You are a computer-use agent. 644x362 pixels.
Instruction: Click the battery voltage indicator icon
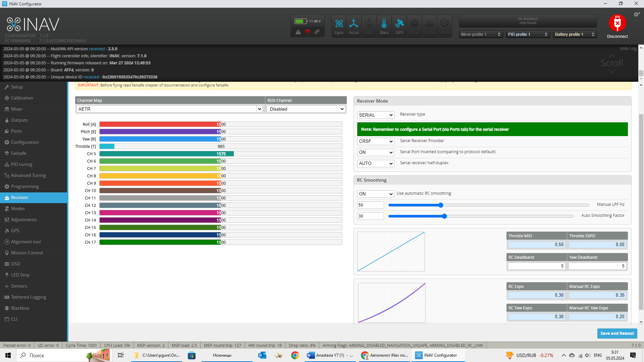point(301,21)
